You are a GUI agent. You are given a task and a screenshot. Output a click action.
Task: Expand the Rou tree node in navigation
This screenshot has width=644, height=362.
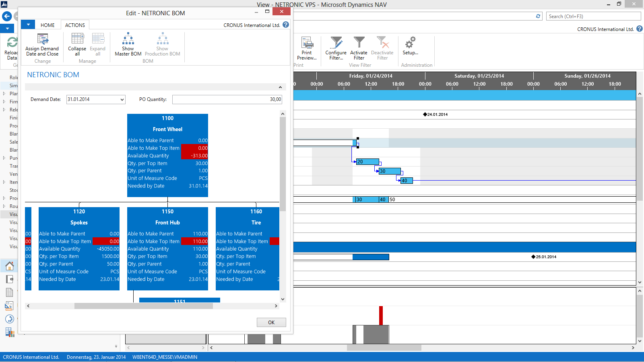pos(4,206)
